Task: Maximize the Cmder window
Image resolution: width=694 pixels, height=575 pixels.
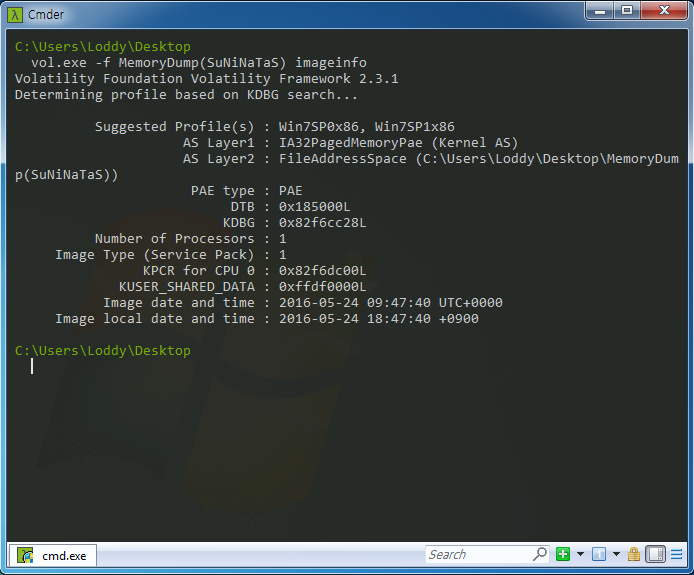Action: pos(627,11)
